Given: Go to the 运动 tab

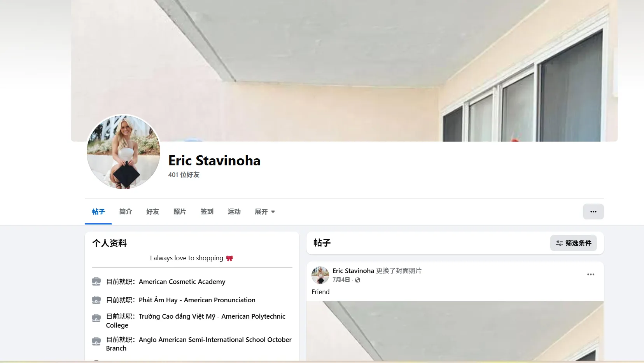Looking at the screenshot, I should 234,212.
